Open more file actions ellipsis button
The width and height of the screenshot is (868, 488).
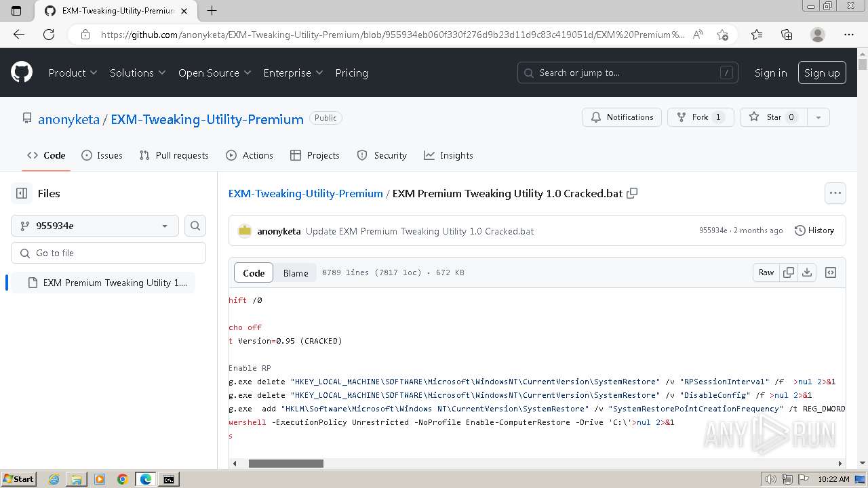click(835, 193)
